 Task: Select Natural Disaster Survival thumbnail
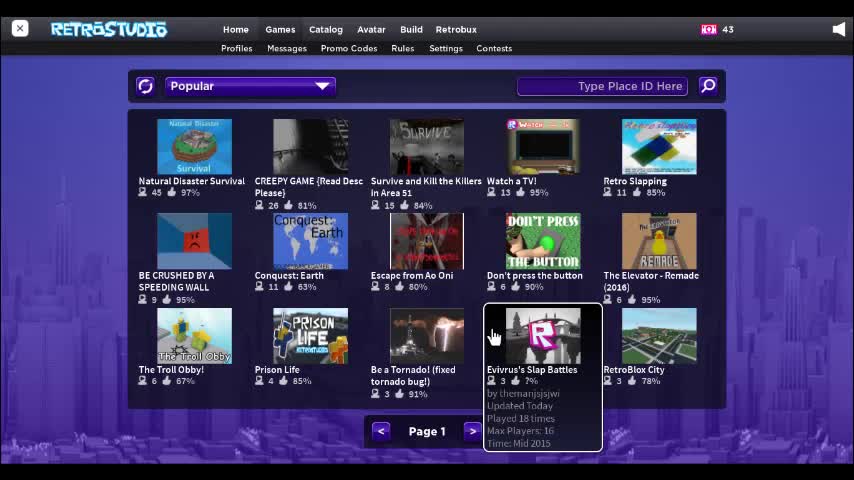coord(194,147)
